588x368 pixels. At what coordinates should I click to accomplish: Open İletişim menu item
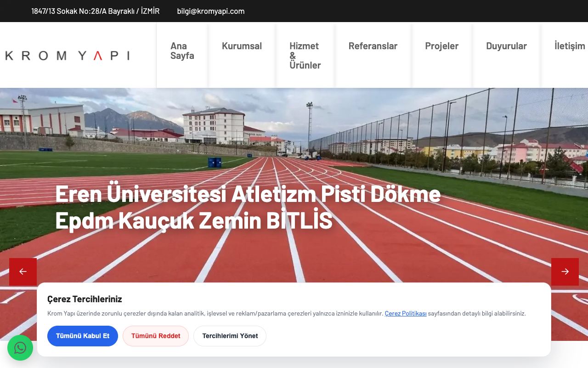(x=570, y=46)
